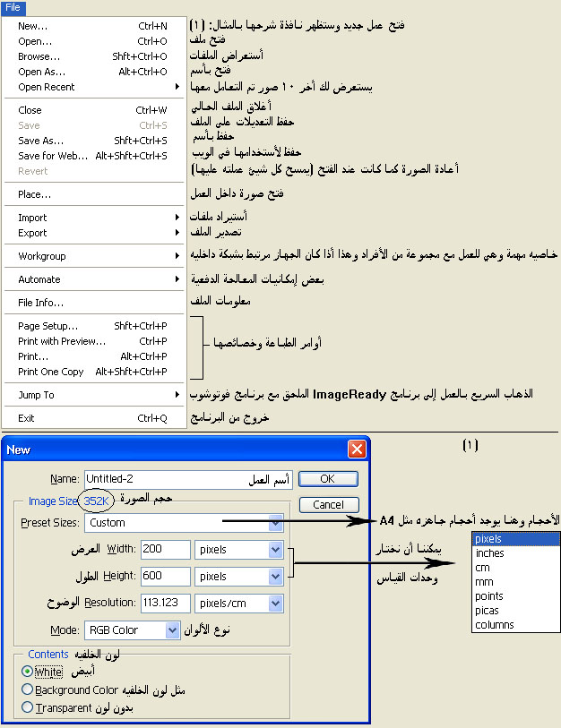Expand the Import submenu
The image size is (561, 728).
click(x=93, y=218)
